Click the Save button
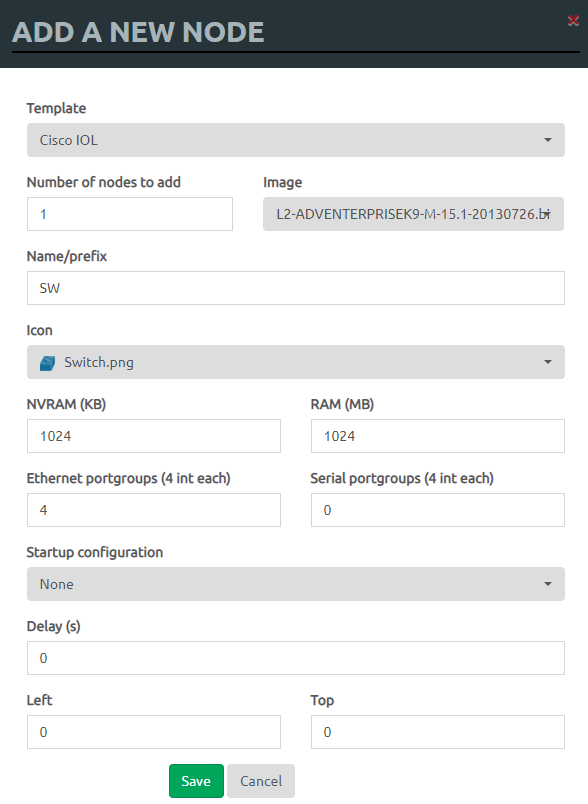588x804 pixels. coord(196,781)
